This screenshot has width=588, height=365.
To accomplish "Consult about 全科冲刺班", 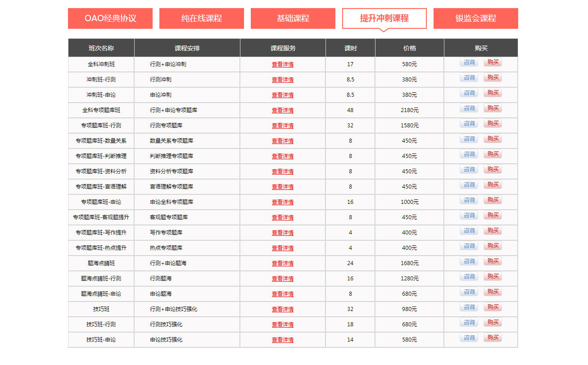I will click(x=469, y=62).
